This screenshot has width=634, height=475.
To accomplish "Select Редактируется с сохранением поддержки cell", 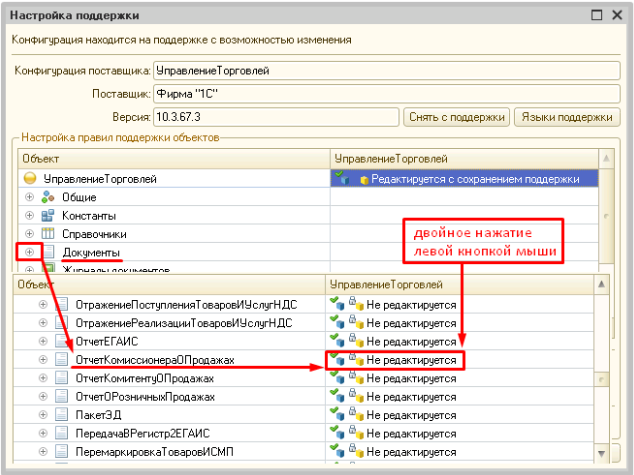I will click(x=464, y=178).
